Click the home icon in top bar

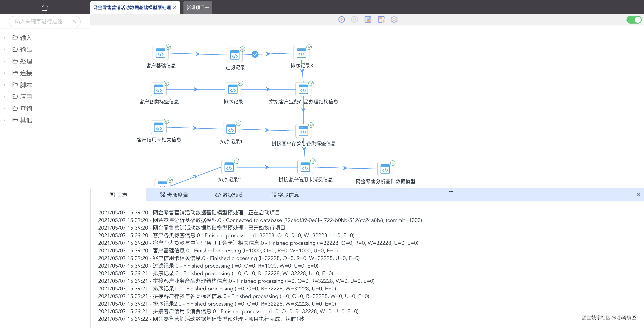point(45,7)
